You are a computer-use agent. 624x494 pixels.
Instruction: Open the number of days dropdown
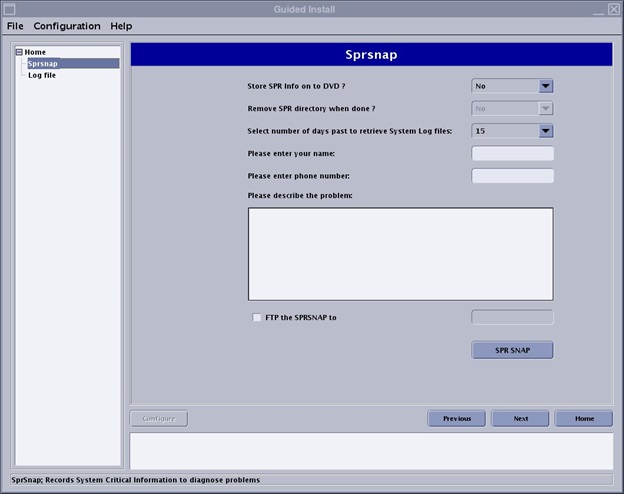click(512, 130)
